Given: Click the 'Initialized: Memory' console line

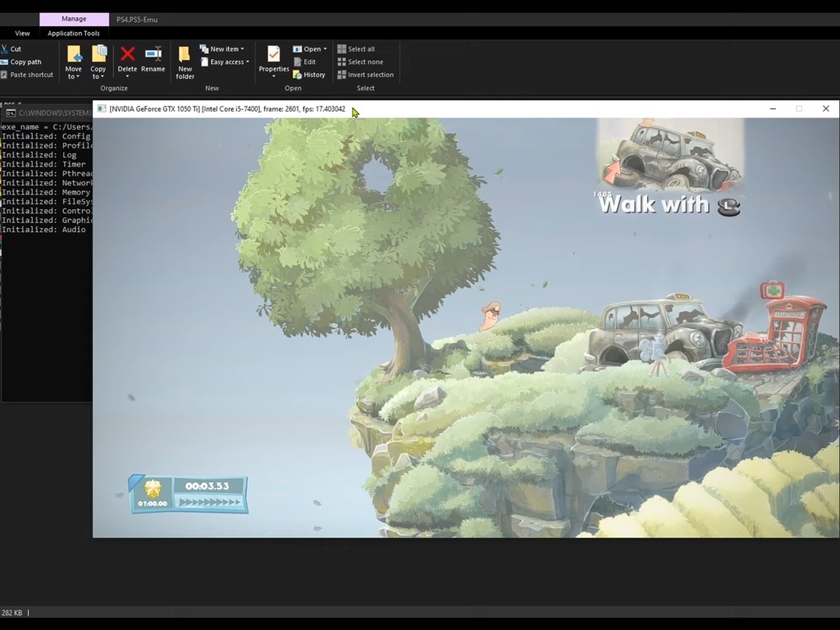Looking at the screenshot, I should click(46, 192).
